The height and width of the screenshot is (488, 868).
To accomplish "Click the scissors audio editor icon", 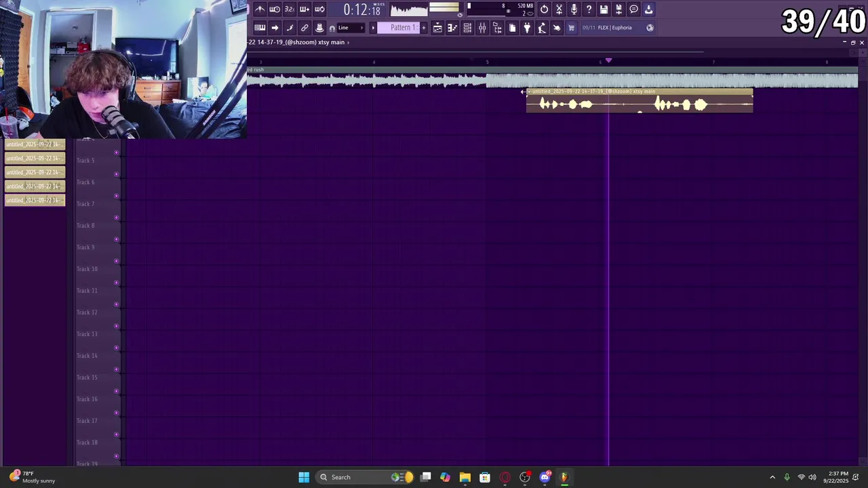I will point(559,9).
